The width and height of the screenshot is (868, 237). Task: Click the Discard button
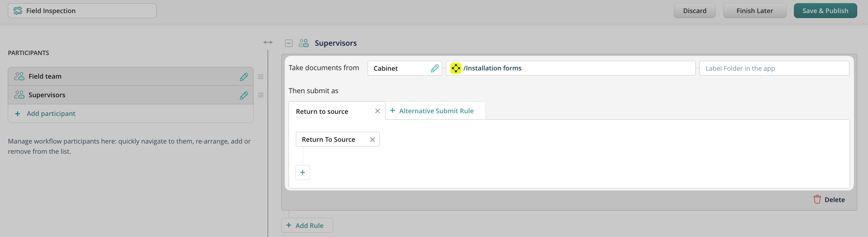click(x=694, y=11)
